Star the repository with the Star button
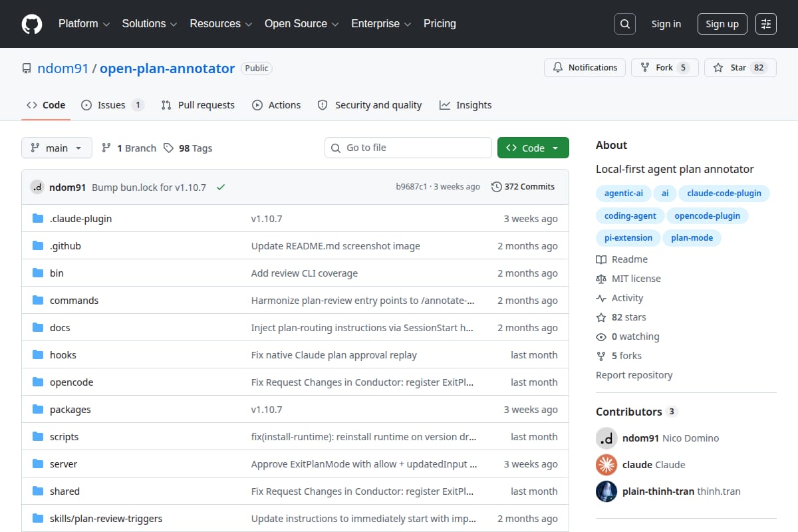Screen dimensions: 798x532 (740, 68)
